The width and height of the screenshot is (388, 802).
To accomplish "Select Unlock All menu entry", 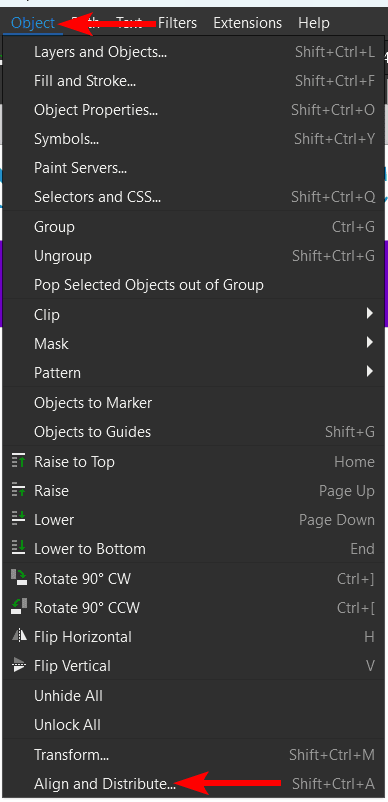I will (x=194, y=725).
